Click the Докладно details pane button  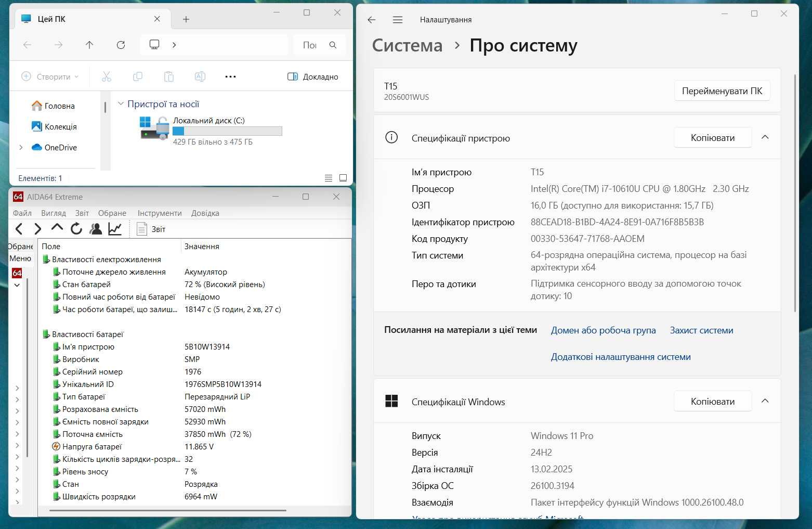pyautogui.click(x=313, y=76)
